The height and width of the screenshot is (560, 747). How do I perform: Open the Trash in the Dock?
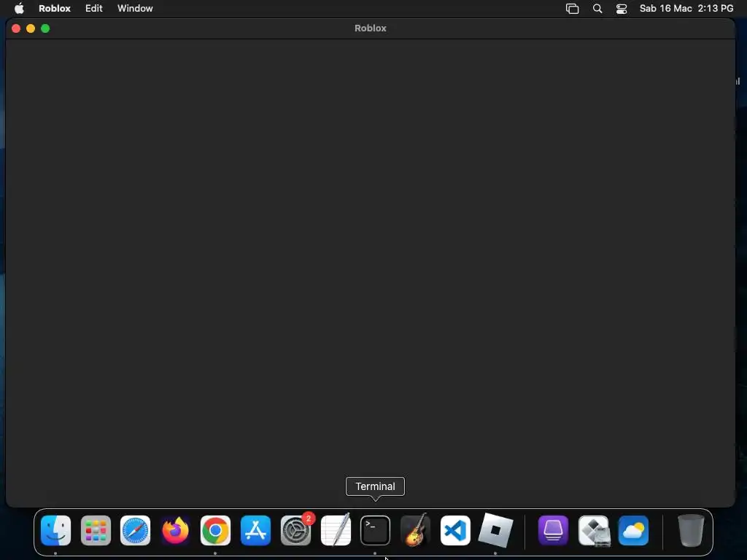point(691,531)
